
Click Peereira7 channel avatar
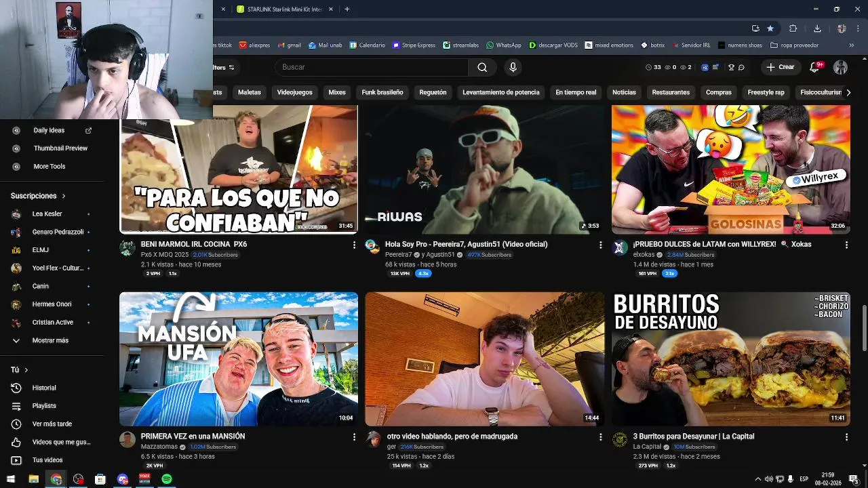tap(373, 247)
